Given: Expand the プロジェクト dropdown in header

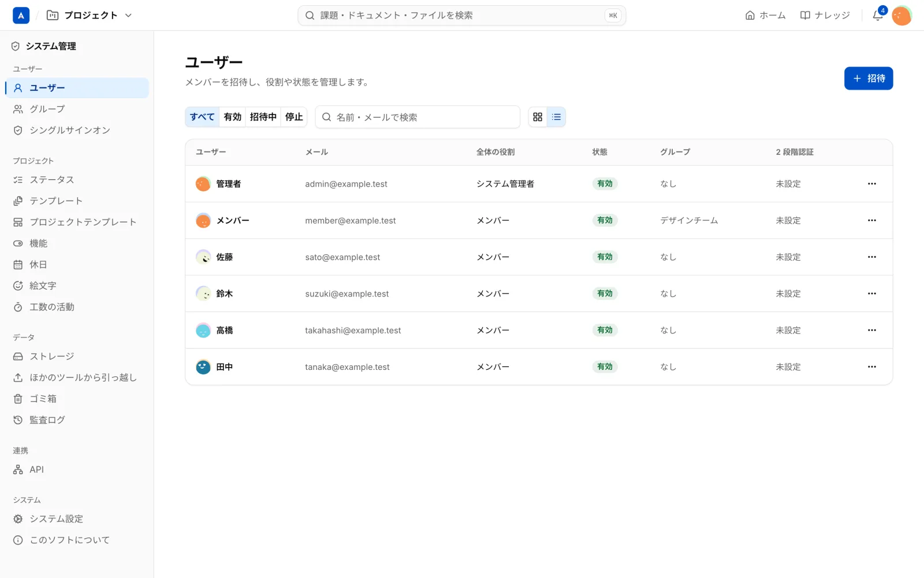Looking at the screenshot, I should (90, 16).
